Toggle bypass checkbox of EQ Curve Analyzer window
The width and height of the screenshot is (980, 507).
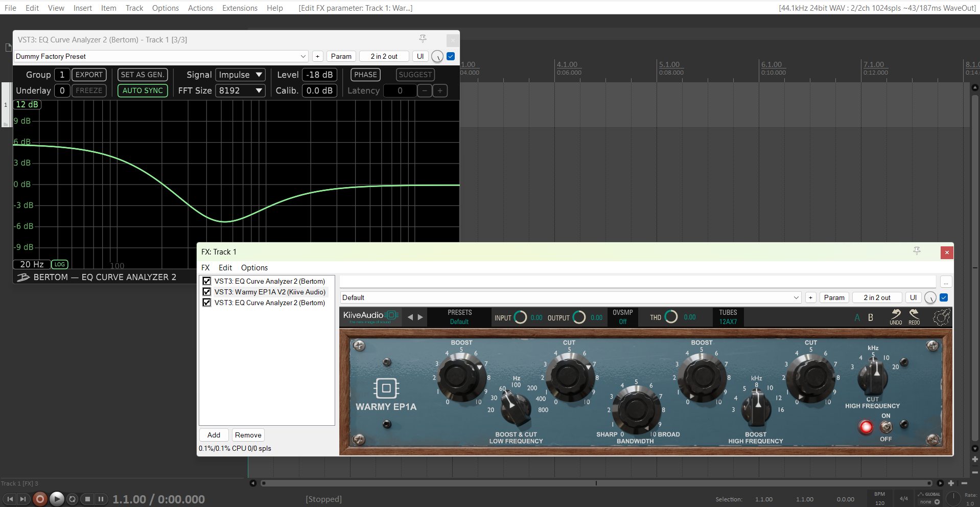[x=451, y=56]
